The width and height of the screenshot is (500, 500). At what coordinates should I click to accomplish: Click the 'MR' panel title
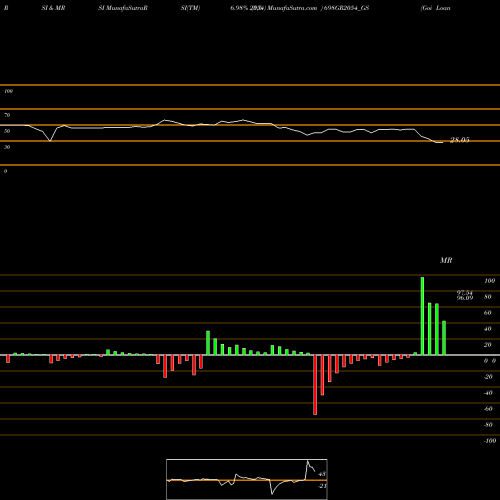[x=446, y=260]
